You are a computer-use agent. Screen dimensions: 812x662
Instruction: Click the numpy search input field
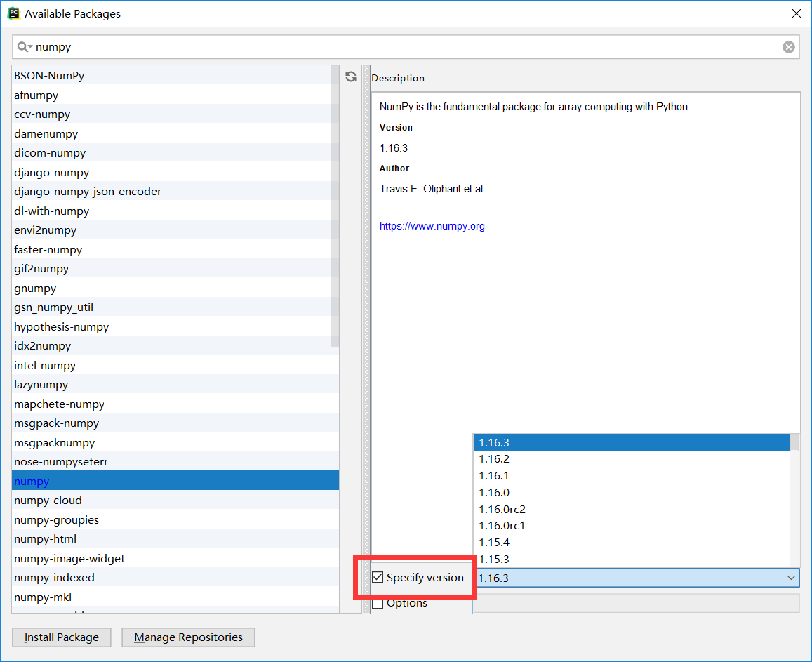(x=406, y=47)
